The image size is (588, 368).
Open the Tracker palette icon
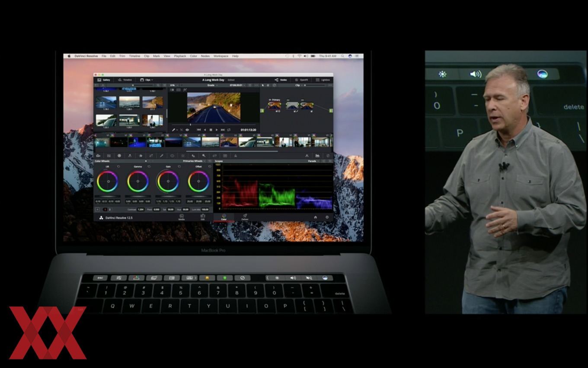click(183, 155)
